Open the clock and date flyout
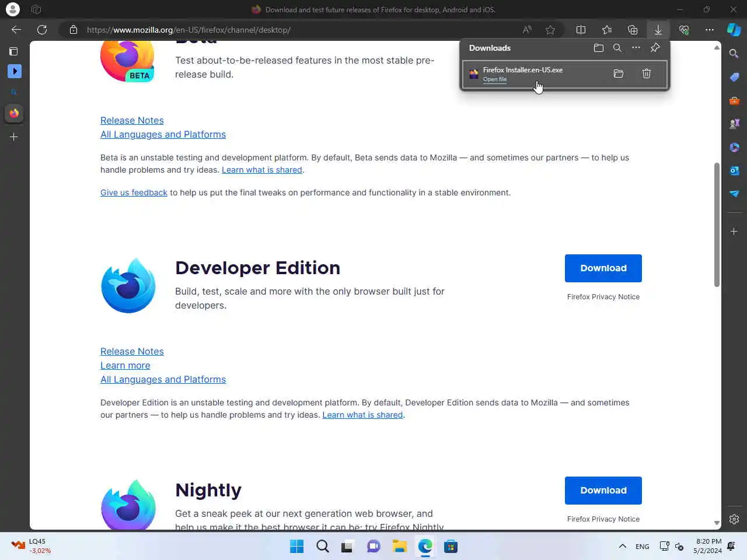This screenshot has width=747, height=560. tap(707, 546)
